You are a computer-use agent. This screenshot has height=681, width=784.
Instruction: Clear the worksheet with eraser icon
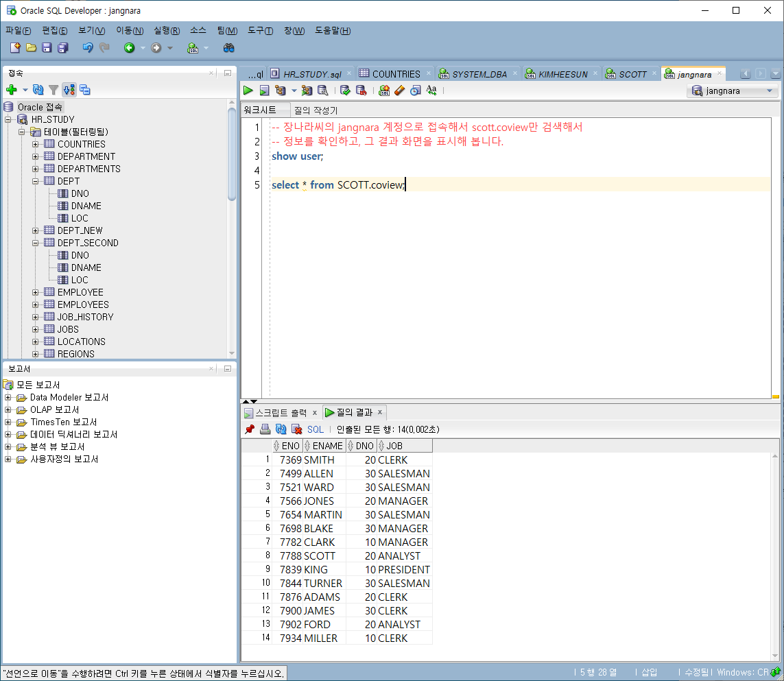(x=399, y=91)
